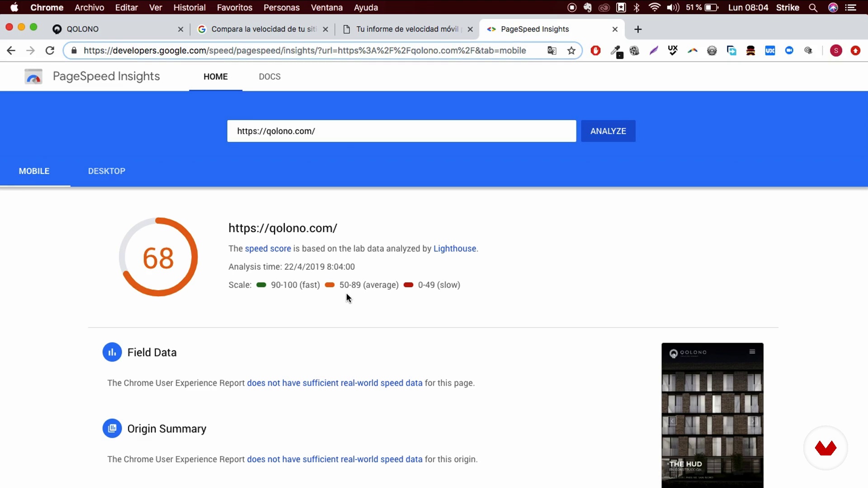Switch to the QOLONO browser tab
The height and width of the screenshot is (488, 868).
coord(118,29)
